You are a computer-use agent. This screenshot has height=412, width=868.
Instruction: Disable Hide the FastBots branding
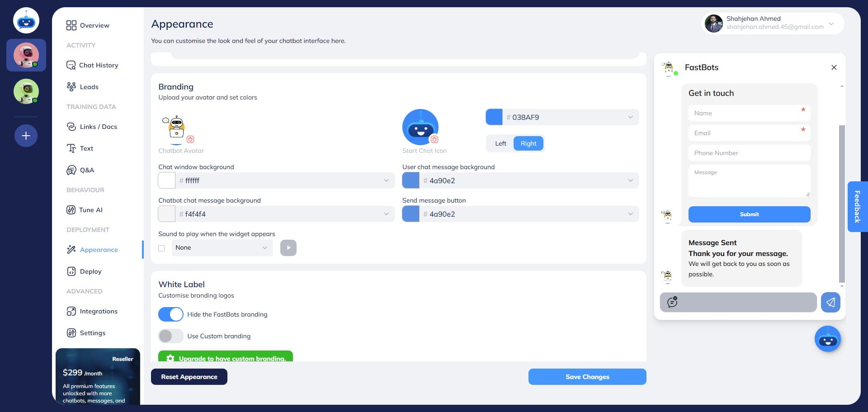click(x=170, y=314)
